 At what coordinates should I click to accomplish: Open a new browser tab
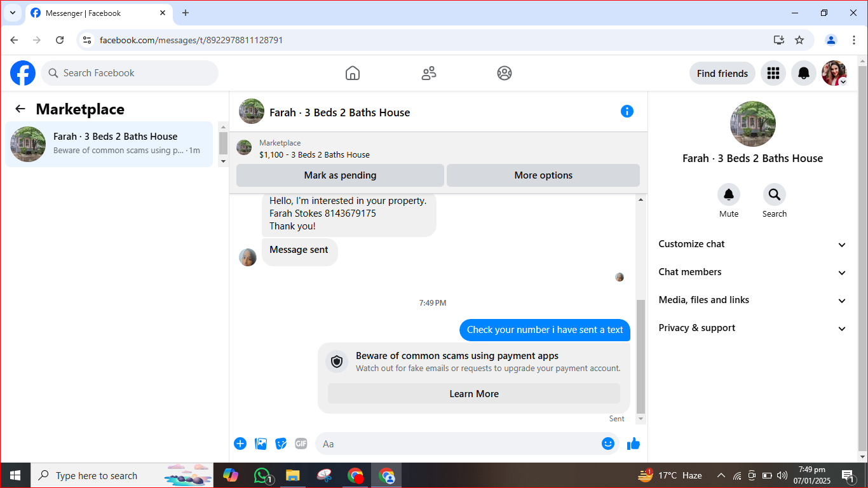pos(186,13)
